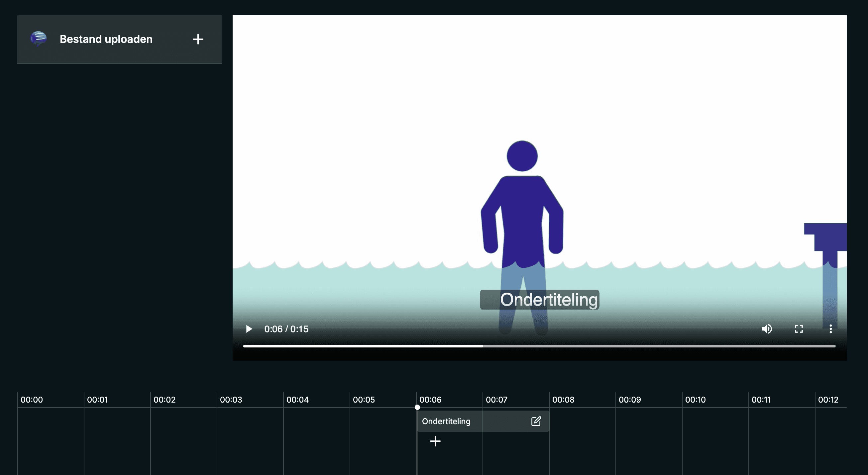This screenshot has width=868, height=475.
Task: Click the 00:07 timeline label
Action: coord(496,400)
